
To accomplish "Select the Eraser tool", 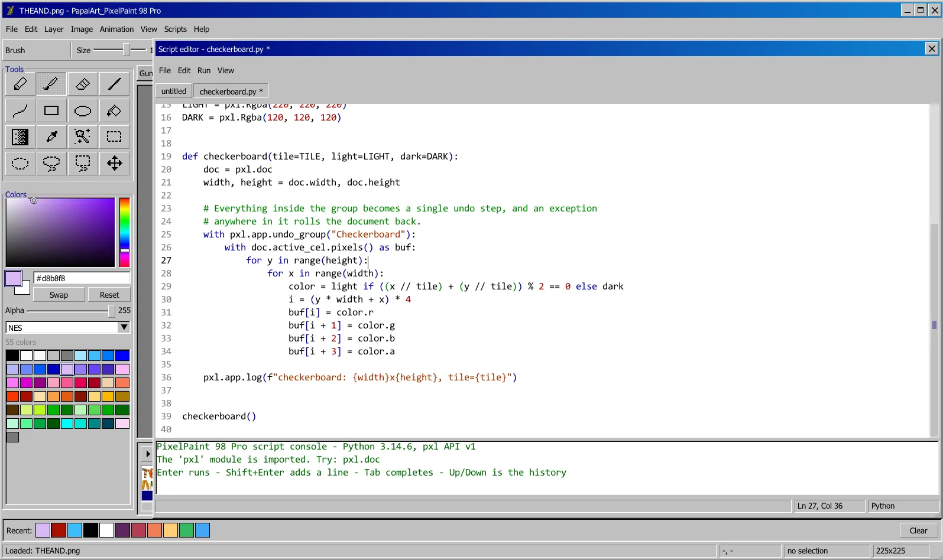I will 83,84.
